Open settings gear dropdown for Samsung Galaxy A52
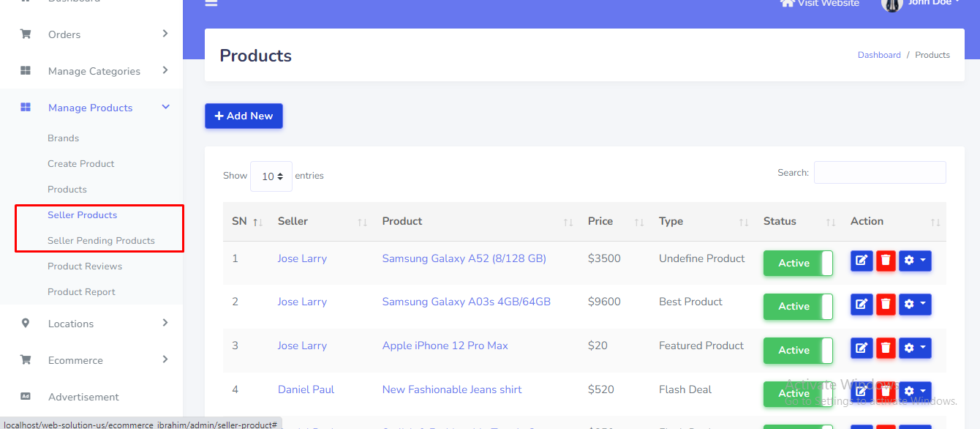Screen dimensions: 980x429 click(x=915, y=261)
